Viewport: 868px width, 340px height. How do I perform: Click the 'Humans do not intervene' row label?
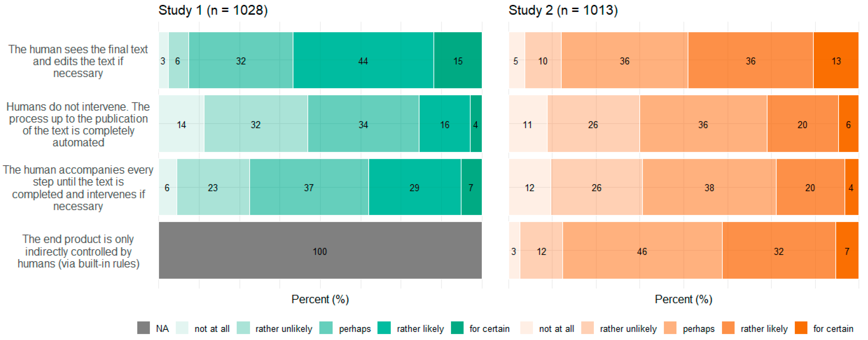[78, 124]
